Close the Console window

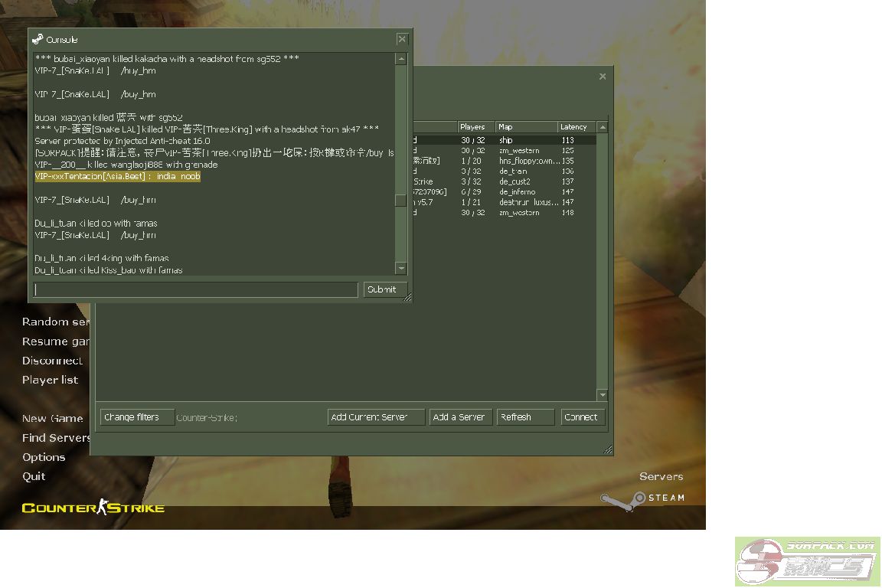(402, 39)
